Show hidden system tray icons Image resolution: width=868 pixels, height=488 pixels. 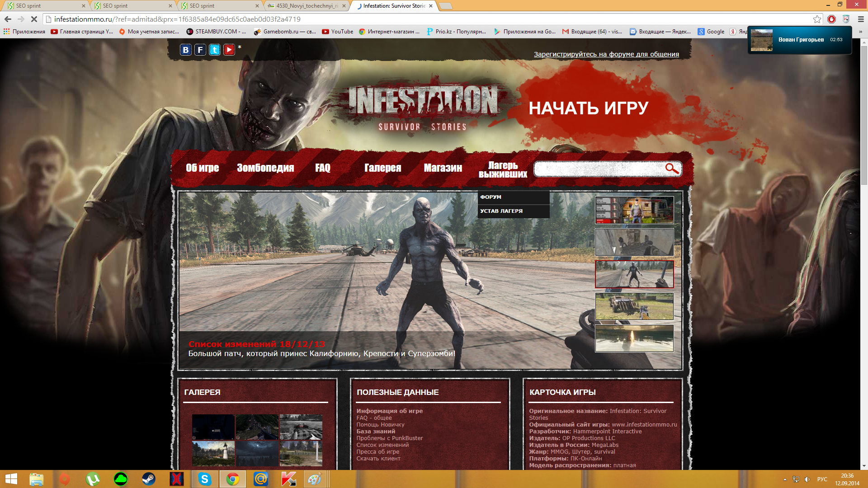click(785, 479)
